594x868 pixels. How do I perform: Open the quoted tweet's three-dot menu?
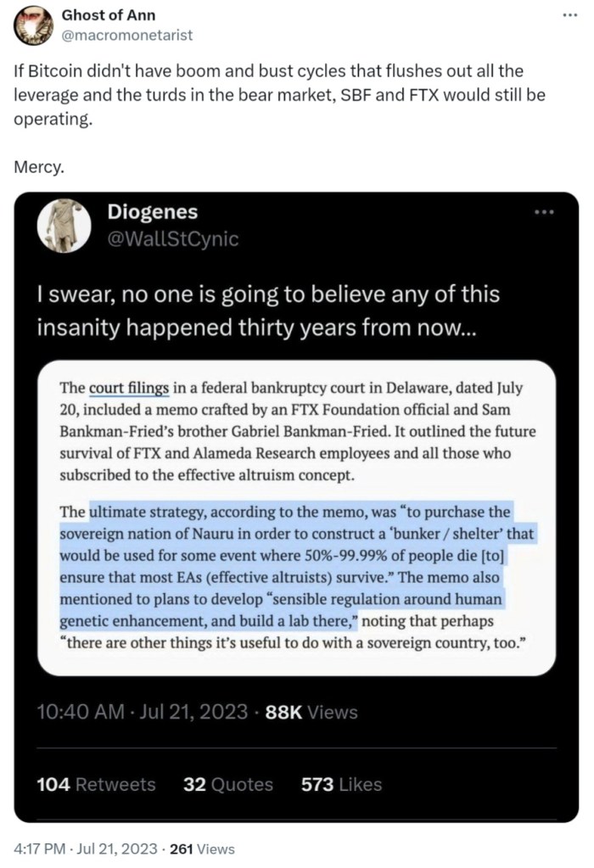click(543, 212)
